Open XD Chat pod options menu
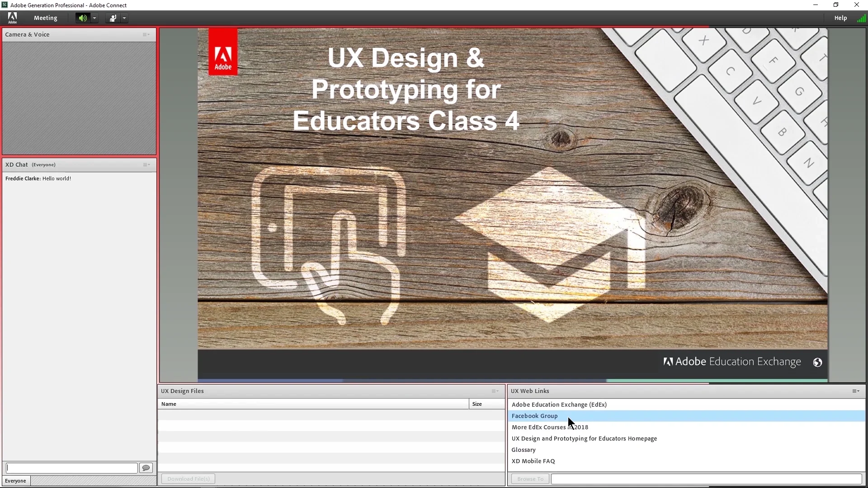Viewport: 868px width, 488px height. pyautogui.click(x=146, y=164)
